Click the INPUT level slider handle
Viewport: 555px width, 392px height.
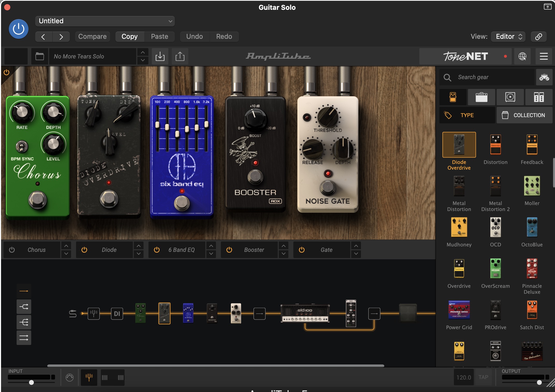coord(31,382)
